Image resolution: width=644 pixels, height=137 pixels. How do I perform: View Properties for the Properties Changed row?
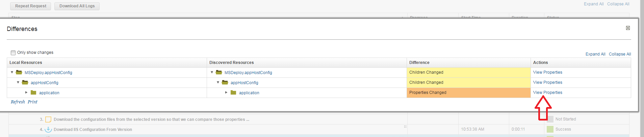tap(547, 93)
